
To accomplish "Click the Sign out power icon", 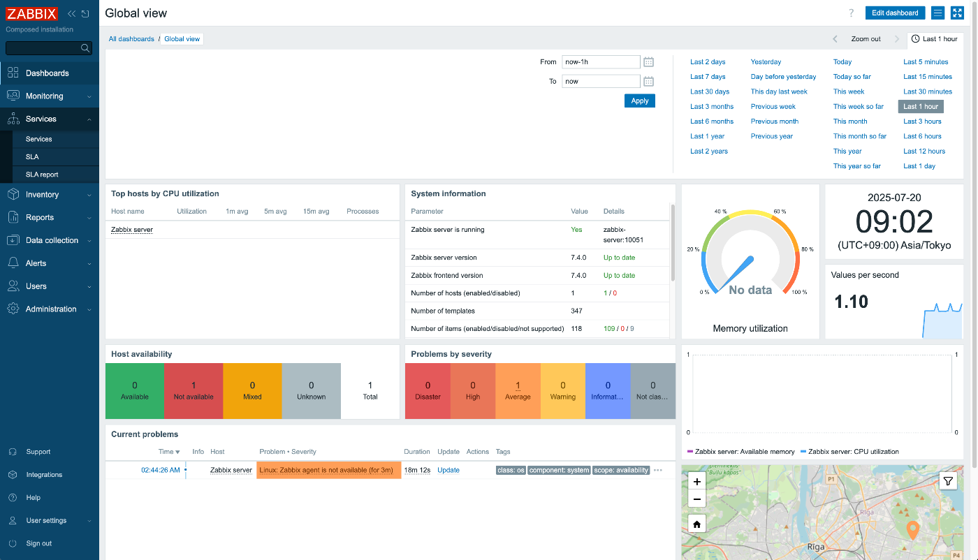I will 13,543.
